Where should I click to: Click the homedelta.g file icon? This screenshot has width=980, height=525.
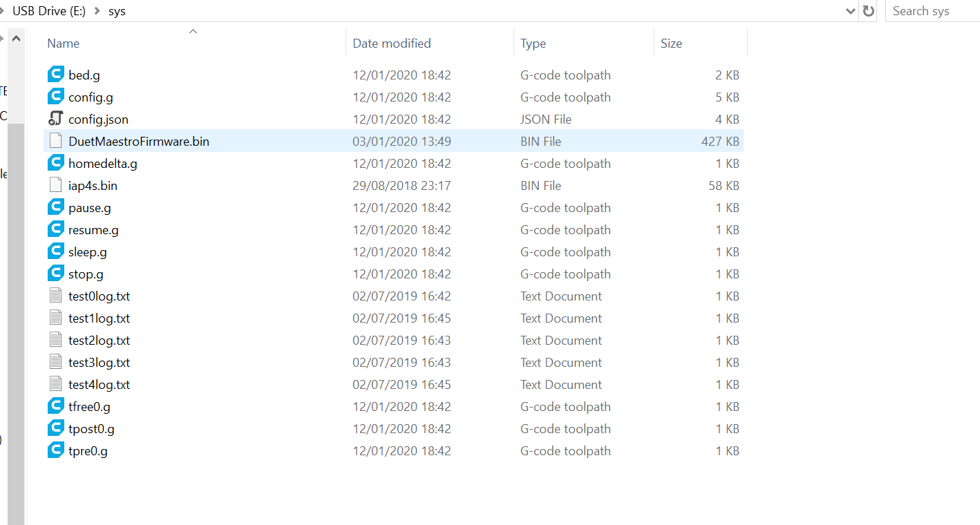point(56,163)
